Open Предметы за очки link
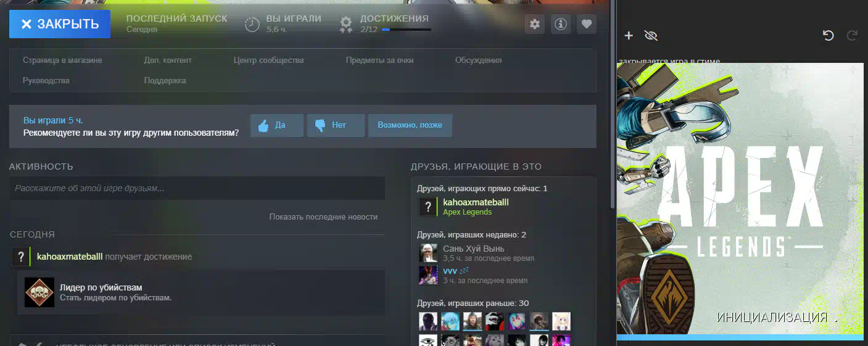The height and width of the screenshot is (346, 868). click(379, 60)
